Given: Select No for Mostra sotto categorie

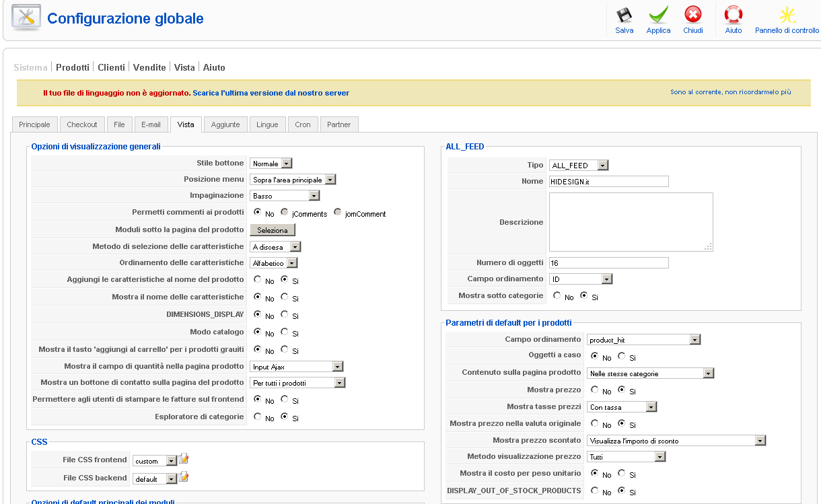Looking at the screenshot, I should 557,295.
